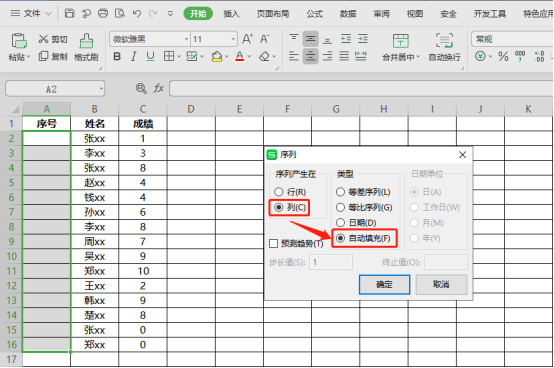Align text to middle vertically

pyautogui.click(x=310, y=38)
